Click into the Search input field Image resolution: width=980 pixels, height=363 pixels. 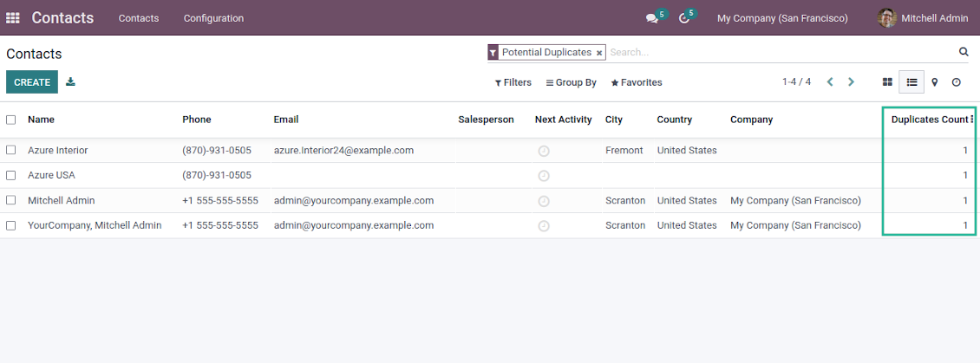click(781, 52)
